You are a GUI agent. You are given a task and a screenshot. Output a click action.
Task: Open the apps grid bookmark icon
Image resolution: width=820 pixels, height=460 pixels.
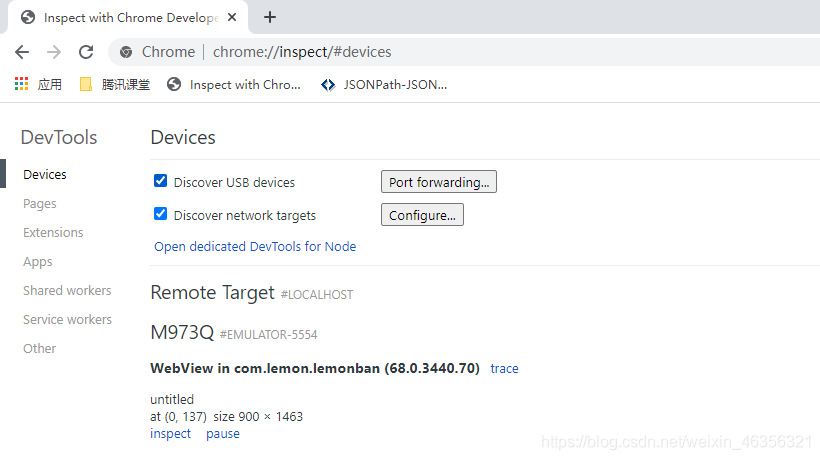click(x=21, y=84)
